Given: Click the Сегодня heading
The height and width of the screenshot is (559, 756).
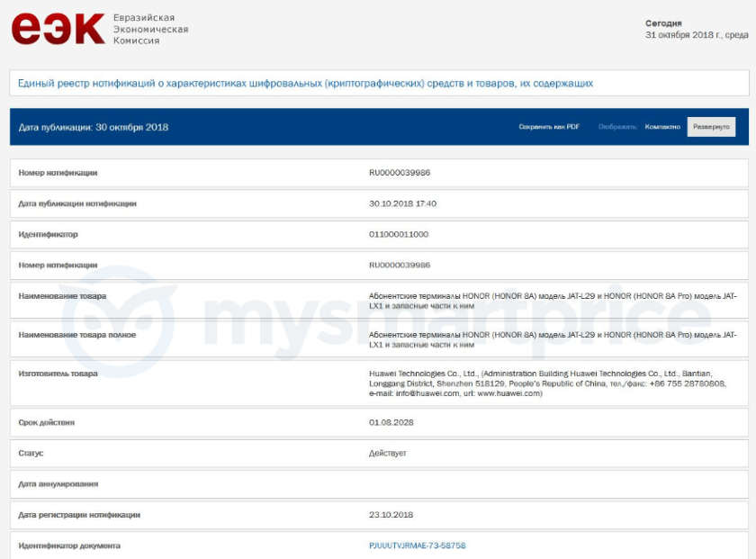Looking at the screenshot, I should [x=663, y=23].
